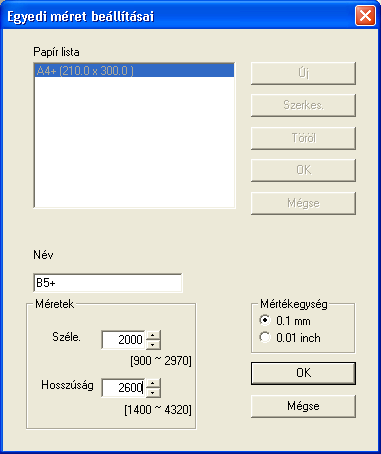Click the Név text field containing B5+

pyautogui.click(x=108, y=283)
